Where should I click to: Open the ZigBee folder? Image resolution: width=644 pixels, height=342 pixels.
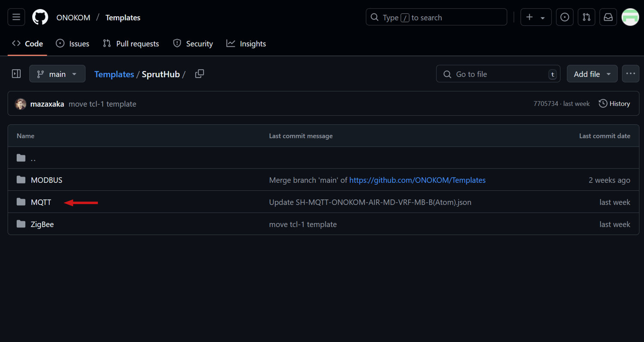pyautogui.click(x=42, y=224)
